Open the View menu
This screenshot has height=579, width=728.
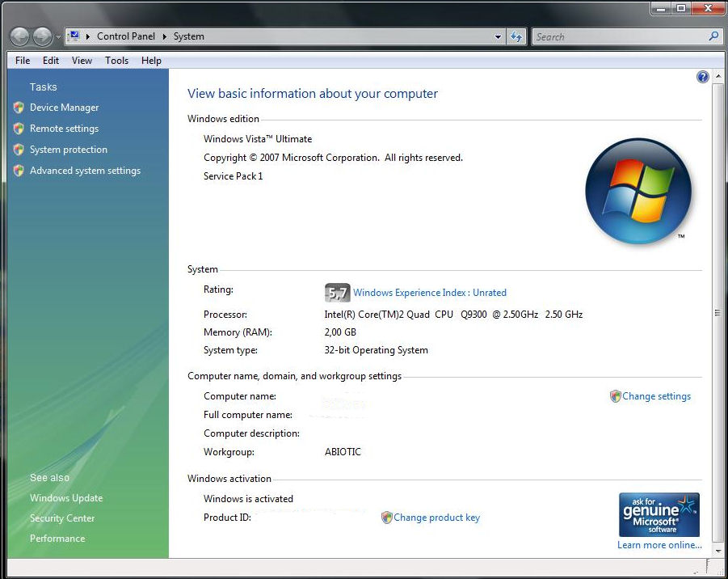[82, 61]
